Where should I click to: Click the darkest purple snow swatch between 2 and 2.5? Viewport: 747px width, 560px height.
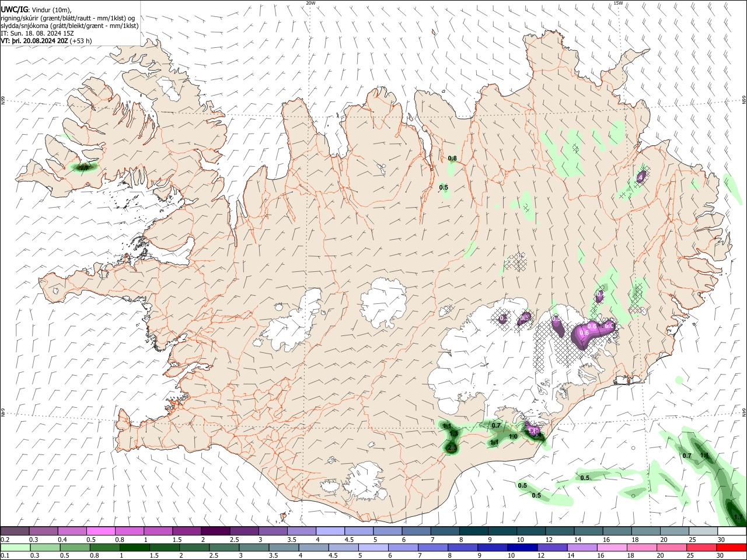[x=215, y=531]
